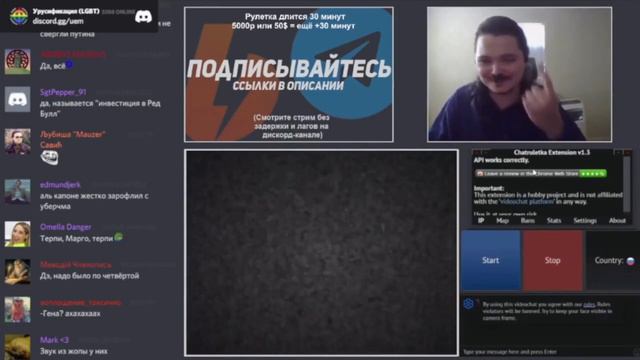Click the "Leave a review" Chrome Web Store banner
This screenshot has width=640, height=360.
[540, 173]
